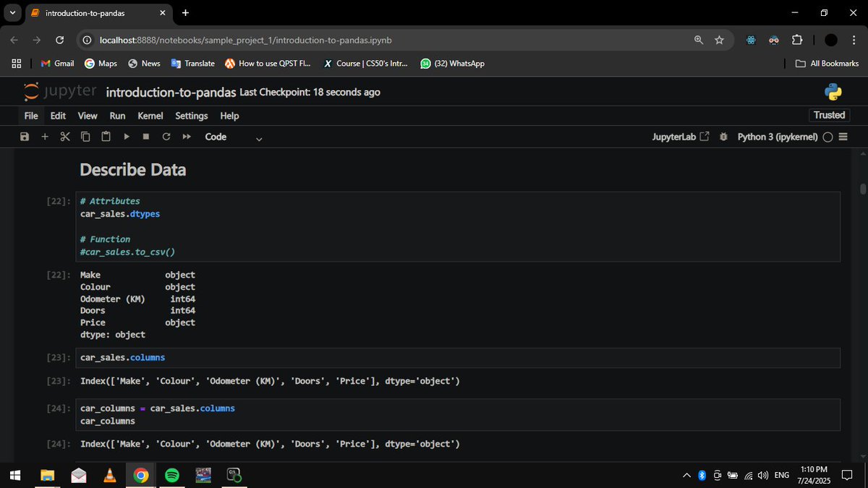The width and height of the screenshot is (868, 488).
Task: Click the 'Odometer (KM)' dtype output row
Action: click(137, 299)
